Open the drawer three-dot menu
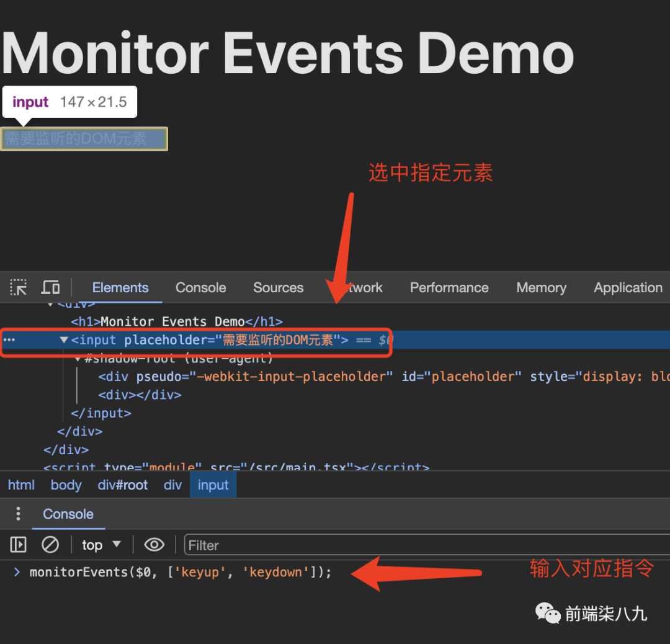 (x=18, y=514)
